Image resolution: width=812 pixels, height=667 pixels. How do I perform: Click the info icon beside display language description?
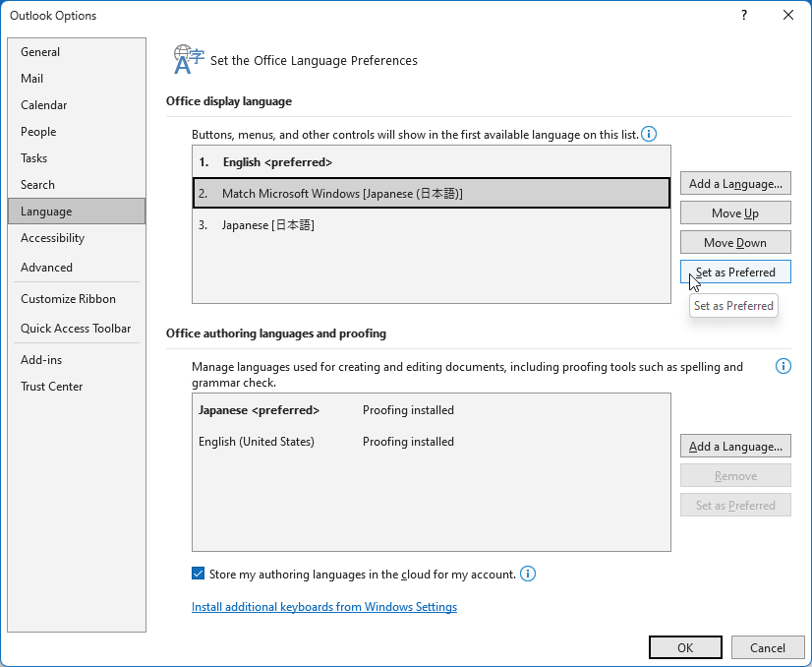(649, 134)
